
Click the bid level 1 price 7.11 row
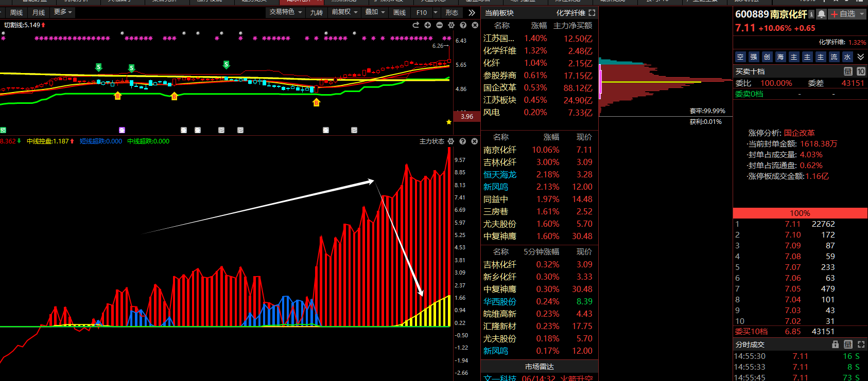(800, 224)
